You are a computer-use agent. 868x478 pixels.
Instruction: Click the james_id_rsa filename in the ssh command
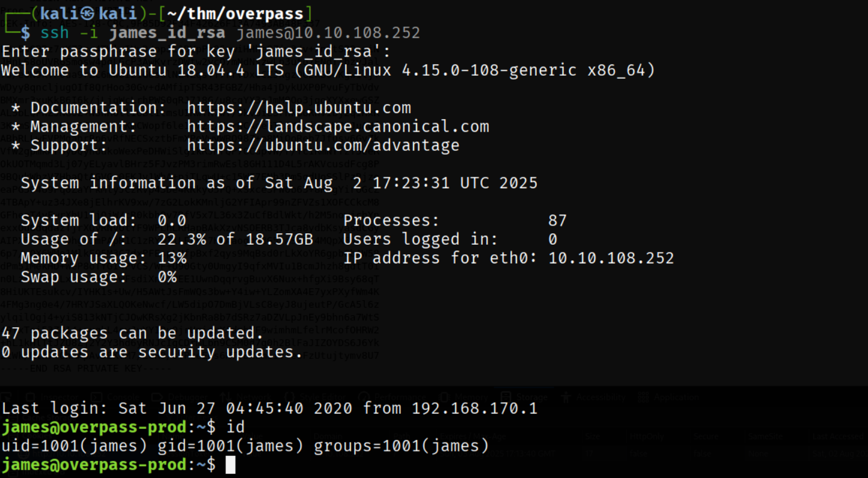coord(167,32)
